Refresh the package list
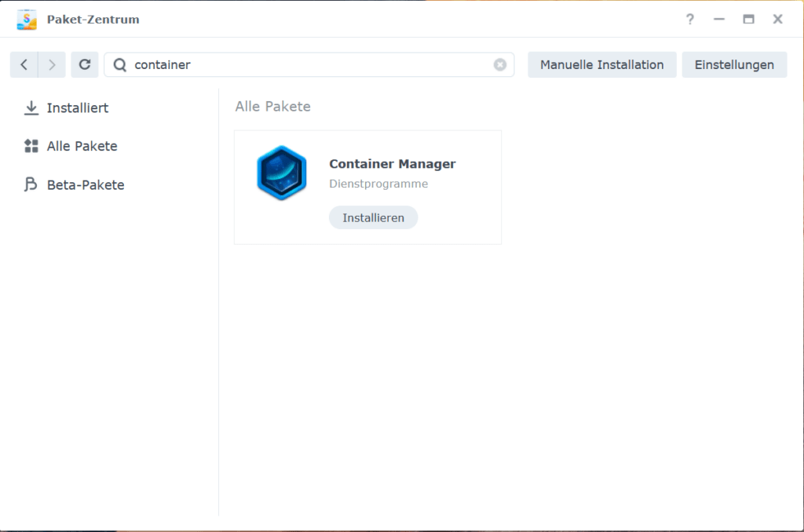 point(85,64)
